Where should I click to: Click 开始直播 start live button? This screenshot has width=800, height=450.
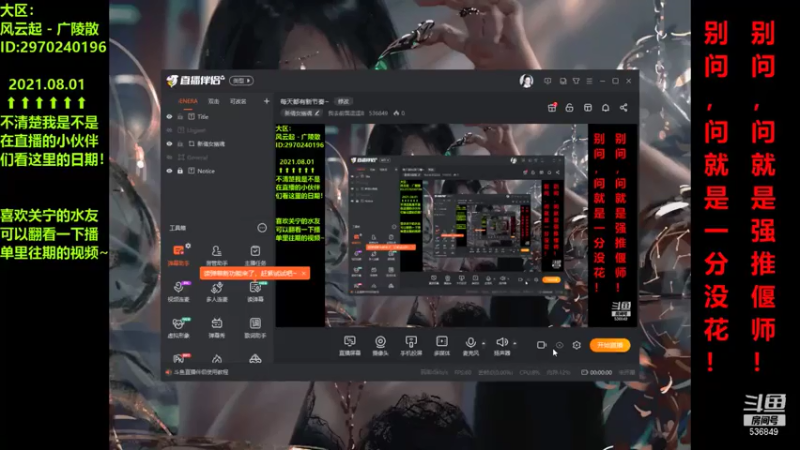pyautogui.click(x=610, y=345)
